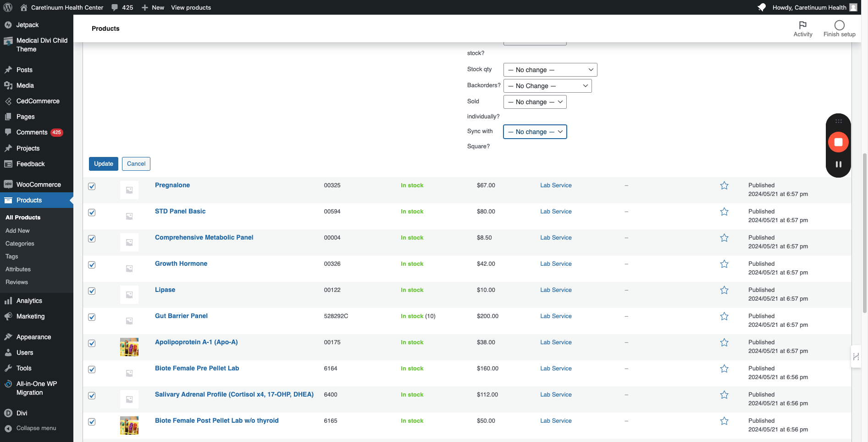Expand the Backorders dropdown

tap(547, 86)
